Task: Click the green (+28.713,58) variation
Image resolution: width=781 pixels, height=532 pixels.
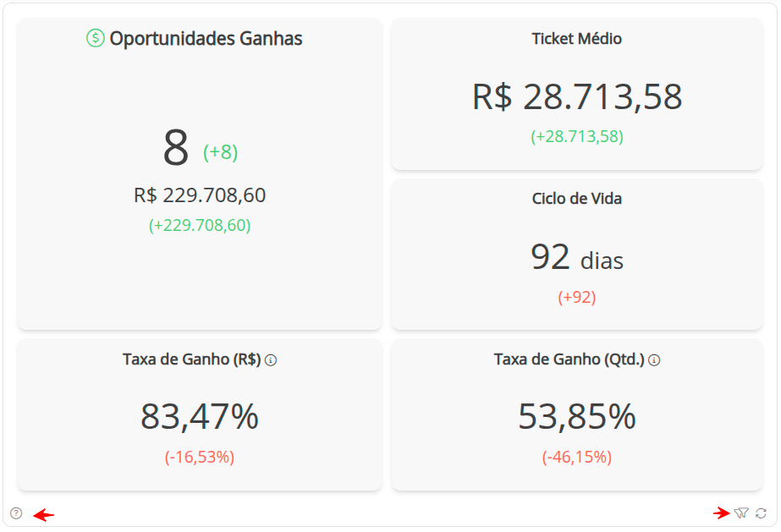Action: pyautogui.click(x=577, y=136)
